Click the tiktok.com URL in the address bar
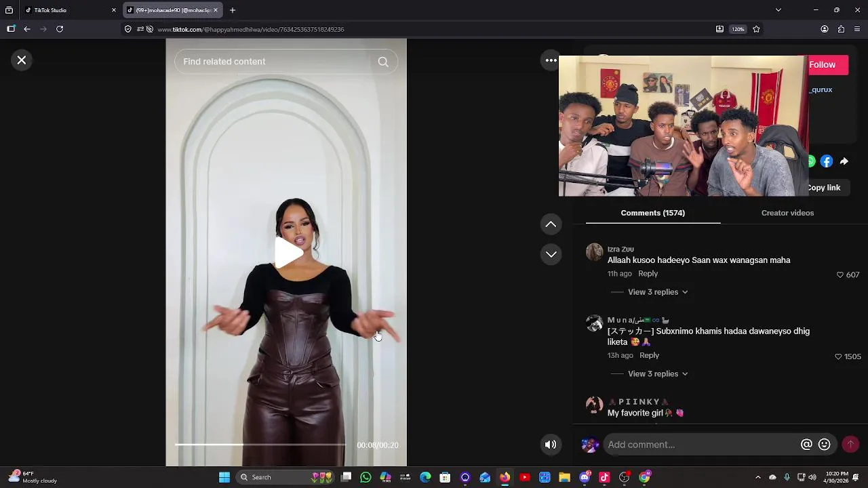Image resolution: width=868 pixels, height=488 pixels. (x=251, y=30)
